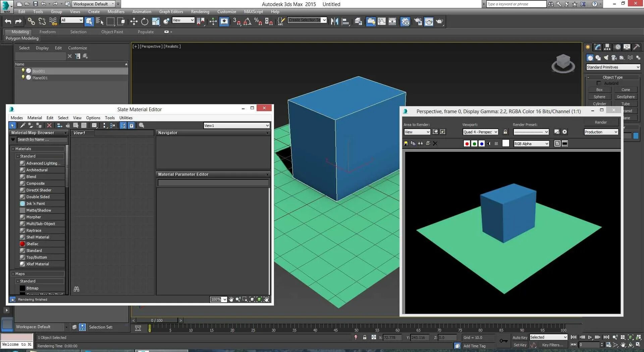
Task: Enable the AutoGrid checkbox
Action: (x=599, y=83)
